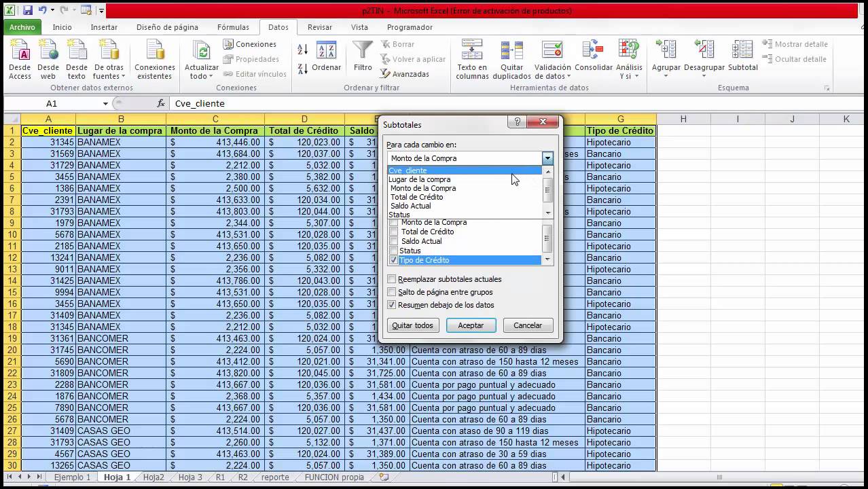The image size is (868, 489).
Task: Check Reemplazar subtotales actuales
Action: 392,279
